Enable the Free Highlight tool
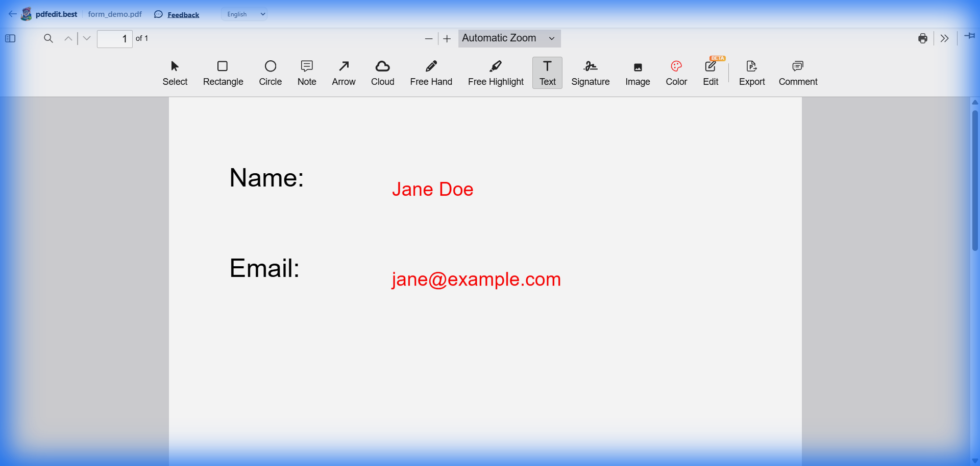The image size is (980, 466). (x=496, y=73)
